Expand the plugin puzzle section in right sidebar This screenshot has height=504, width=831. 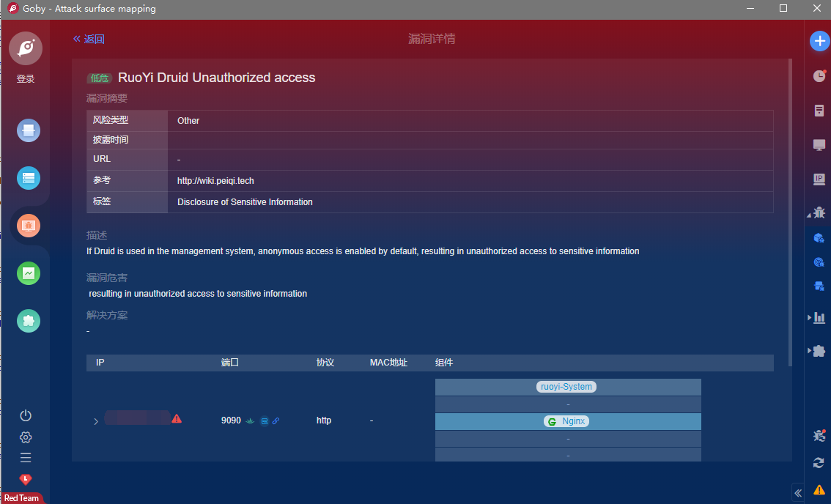coord(810,352)
